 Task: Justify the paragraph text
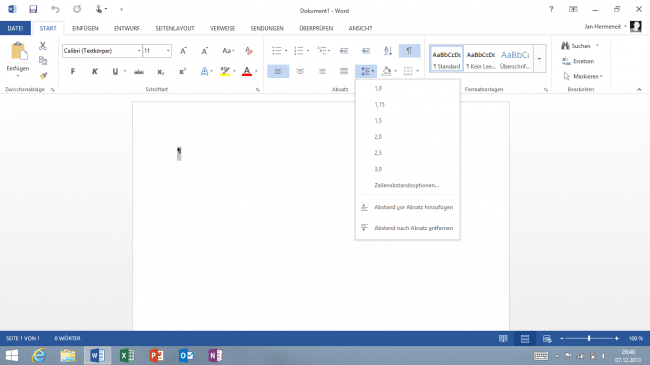click(344, 71)
